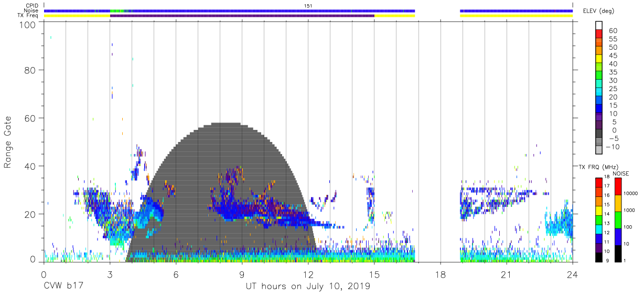Click the 50 value on ELEV colorbar

(x=613, y=47)
